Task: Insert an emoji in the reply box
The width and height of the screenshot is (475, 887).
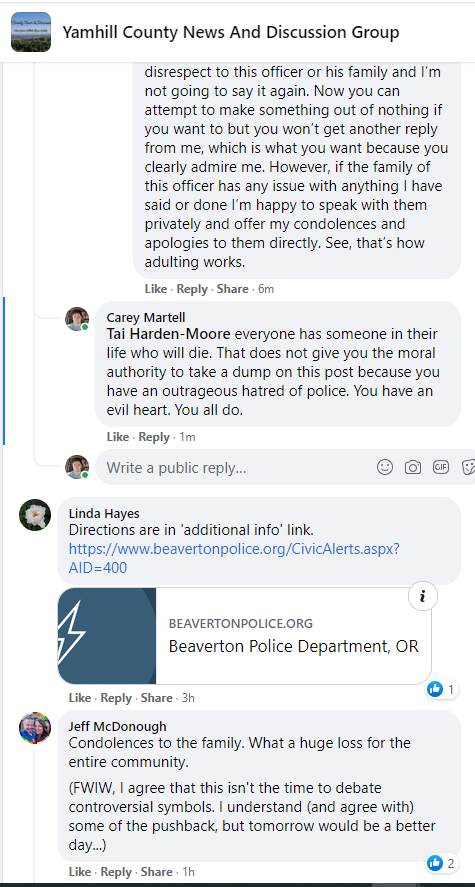Action: click(x=385, y=467)
